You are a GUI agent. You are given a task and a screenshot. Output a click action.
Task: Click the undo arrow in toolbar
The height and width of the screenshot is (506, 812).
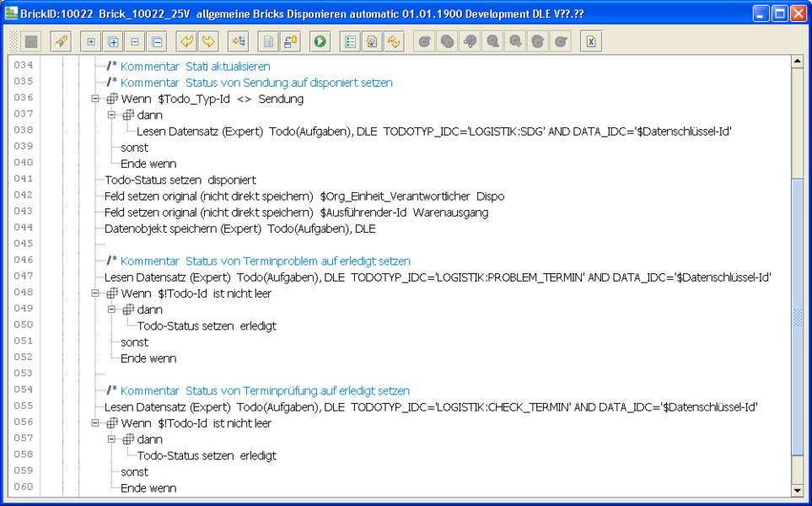point(186,41)
